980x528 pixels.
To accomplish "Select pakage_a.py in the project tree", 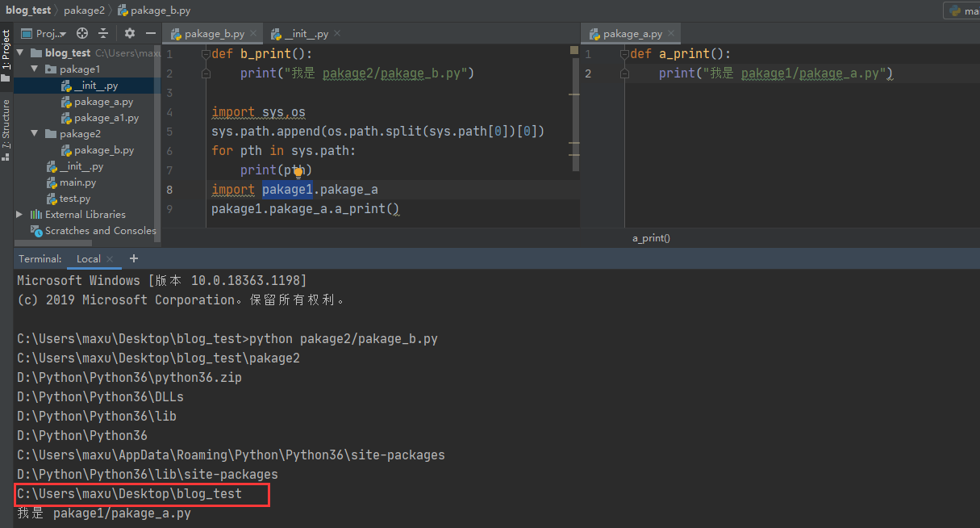I will pyautogui.click(x=97, y=102).
